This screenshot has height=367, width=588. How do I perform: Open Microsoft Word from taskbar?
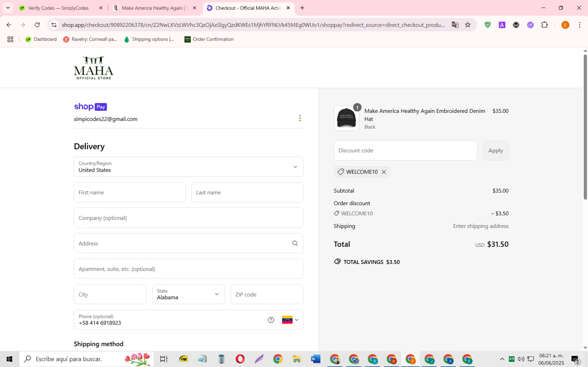point(316,359)
